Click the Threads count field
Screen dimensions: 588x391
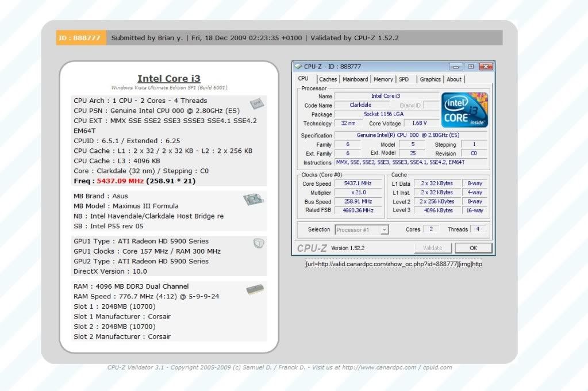click(x=478, y=229)
